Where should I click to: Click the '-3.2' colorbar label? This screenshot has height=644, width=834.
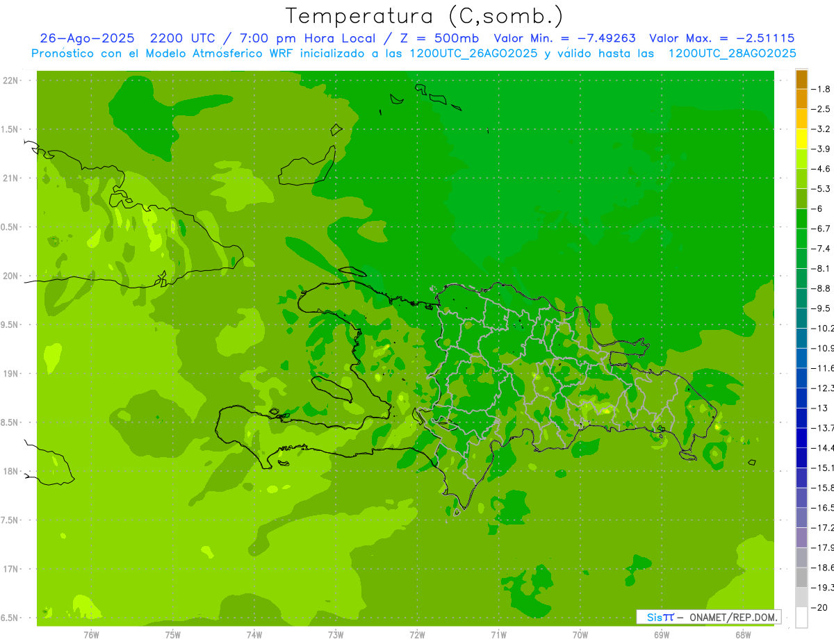coord(821,129)
